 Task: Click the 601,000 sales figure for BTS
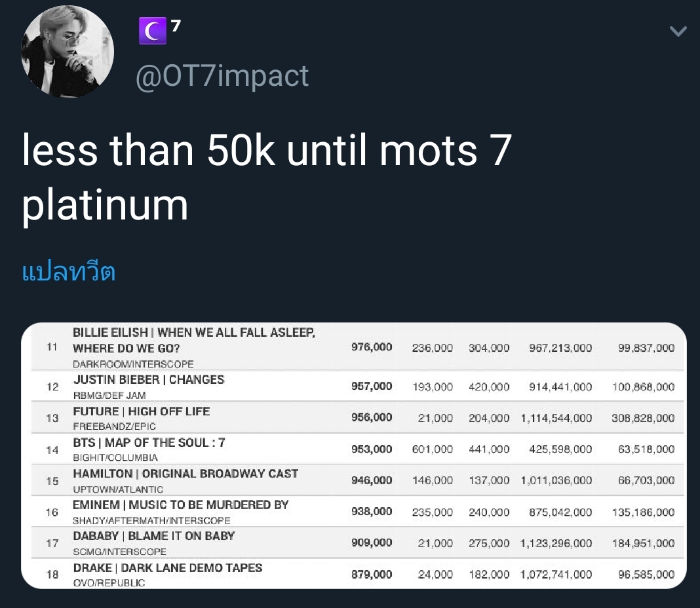(x=432, y=449)
